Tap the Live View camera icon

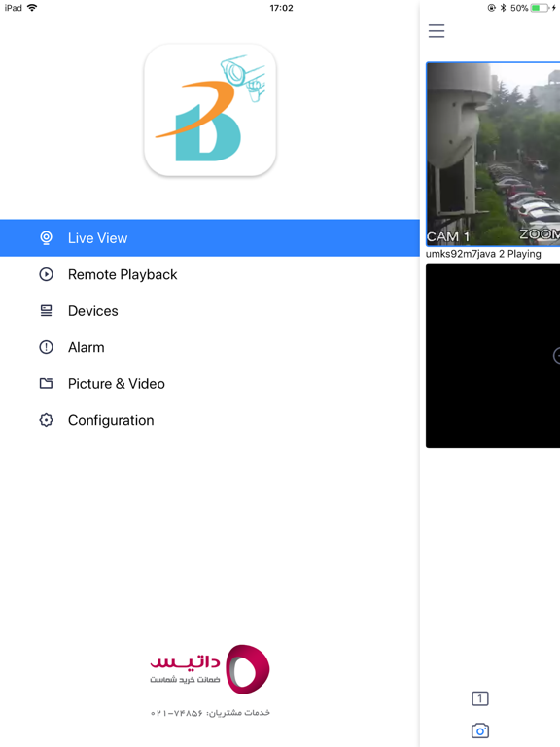(47, 237)
